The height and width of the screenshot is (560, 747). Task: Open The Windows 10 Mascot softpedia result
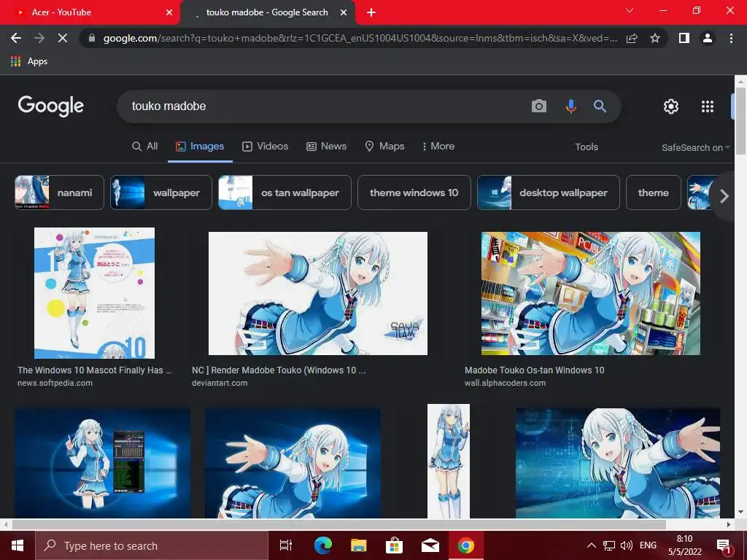pyautogui.click(x=94, y=370)
